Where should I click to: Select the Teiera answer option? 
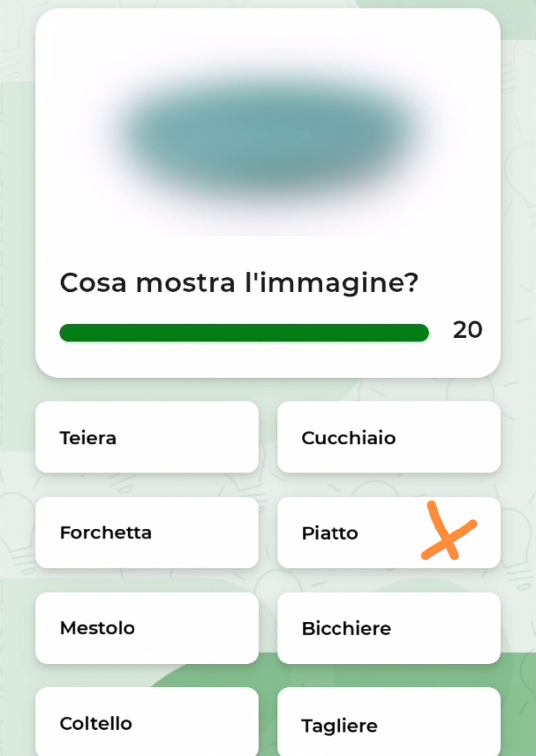tap(147, 437)
